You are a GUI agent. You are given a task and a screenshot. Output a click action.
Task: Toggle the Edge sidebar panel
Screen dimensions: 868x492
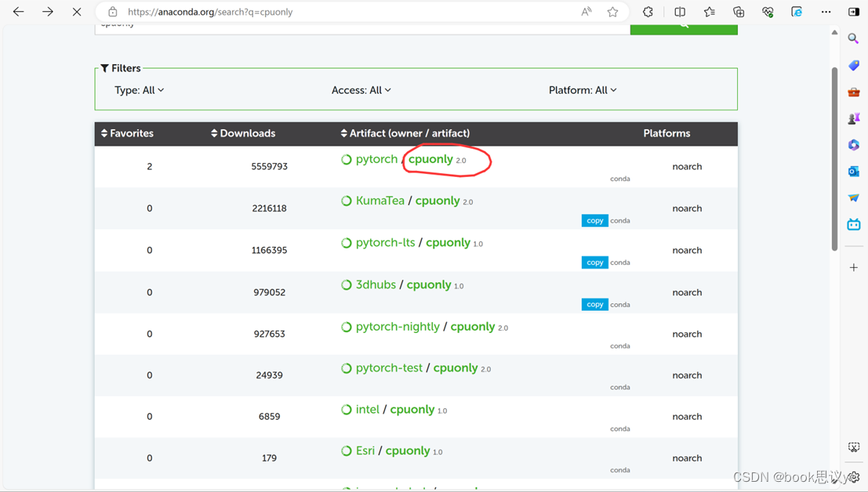tap(854, 12)
